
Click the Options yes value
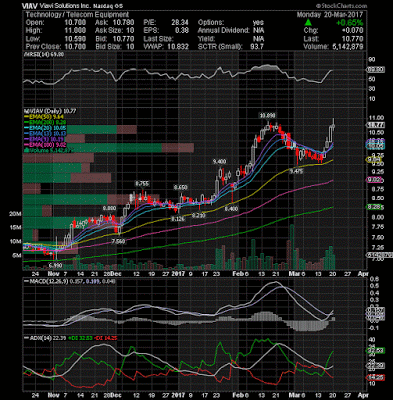tap(258, 23)
